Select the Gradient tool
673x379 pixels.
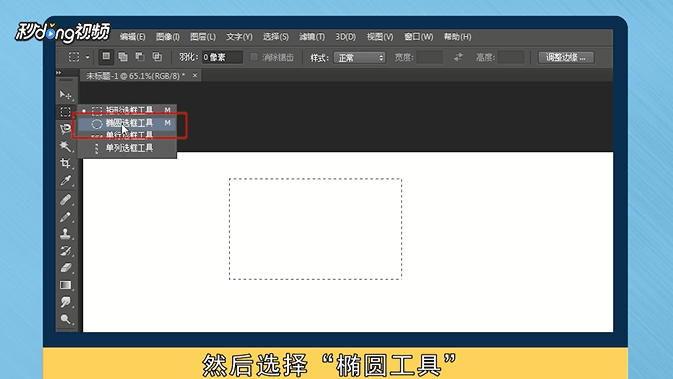(x=65, y=285)
